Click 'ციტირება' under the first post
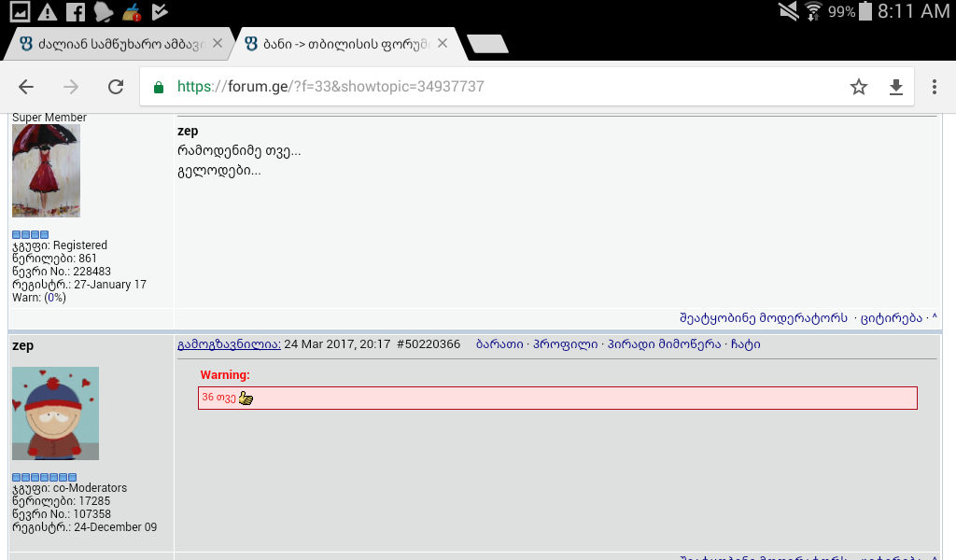This screenshot has width=956, height=560. 892,318
